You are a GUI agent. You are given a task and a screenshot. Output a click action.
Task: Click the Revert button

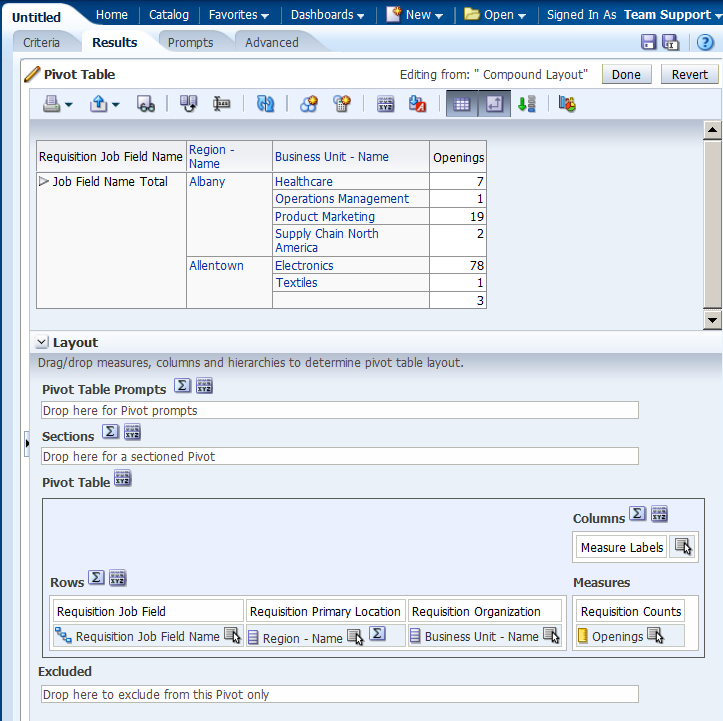(689, 74)
